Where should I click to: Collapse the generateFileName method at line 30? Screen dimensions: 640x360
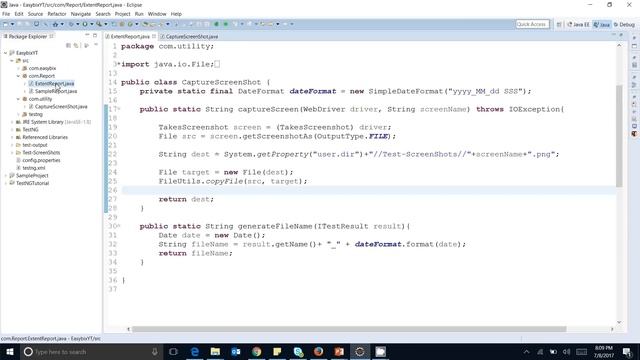tap(119, 226)
